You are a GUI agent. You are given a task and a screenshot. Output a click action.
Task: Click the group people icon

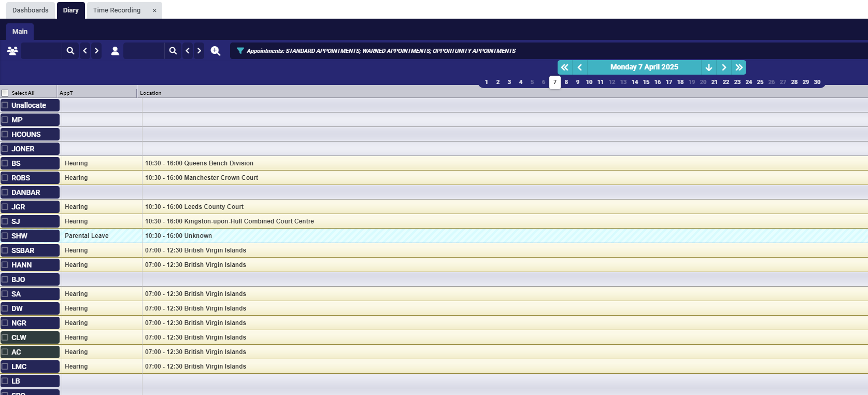(12, 51)
